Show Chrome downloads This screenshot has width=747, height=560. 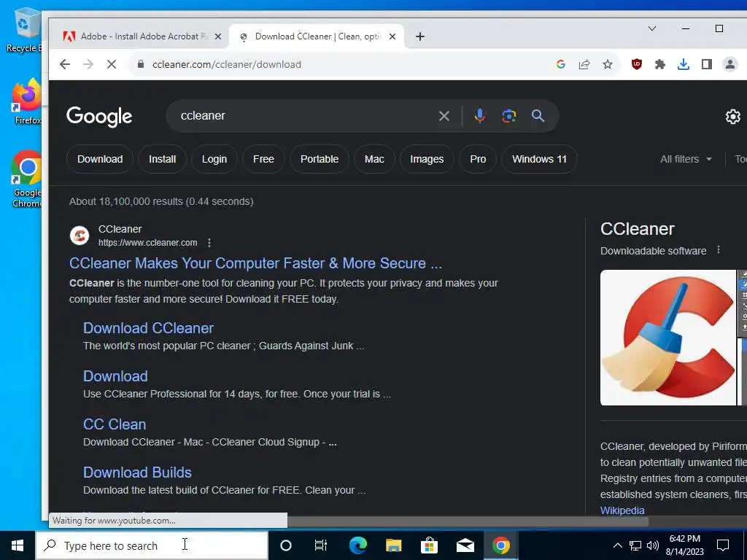(683, 64)
